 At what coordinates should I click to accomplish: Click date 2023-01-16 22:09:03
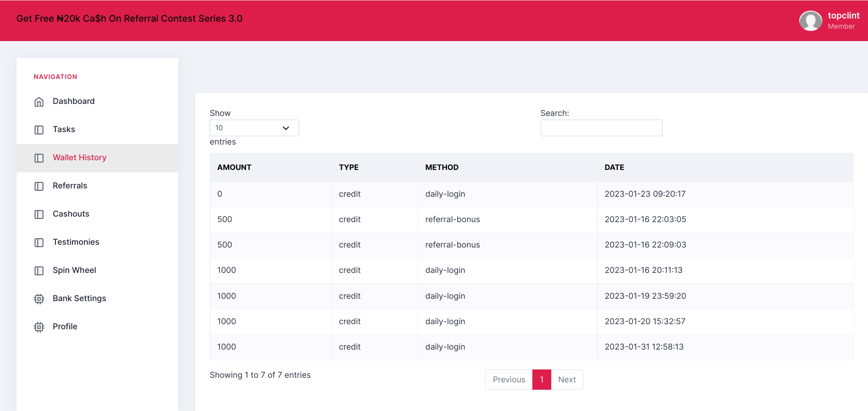coord(645,245)
